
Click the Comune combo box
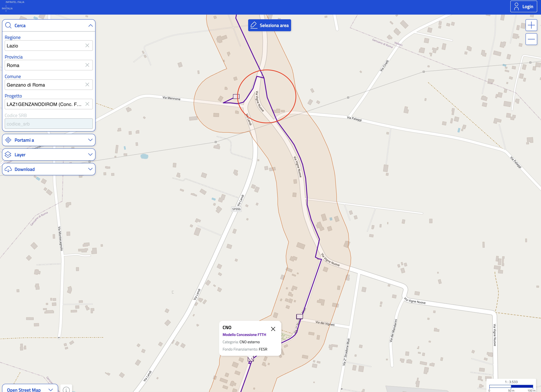(x=49, y=85)
